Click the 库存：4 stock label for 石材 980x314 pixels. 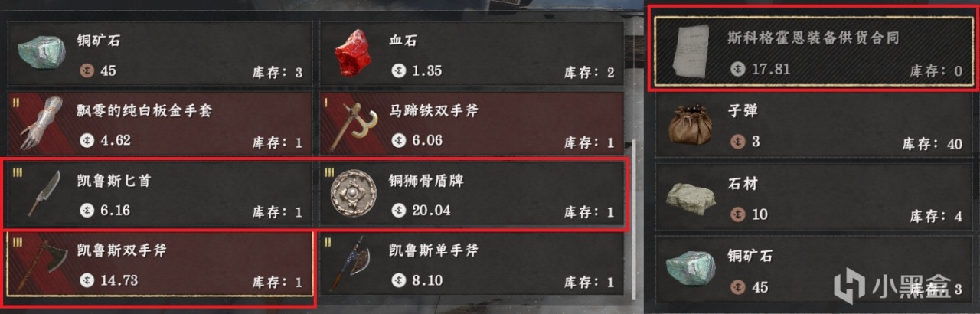pos(936,217)
